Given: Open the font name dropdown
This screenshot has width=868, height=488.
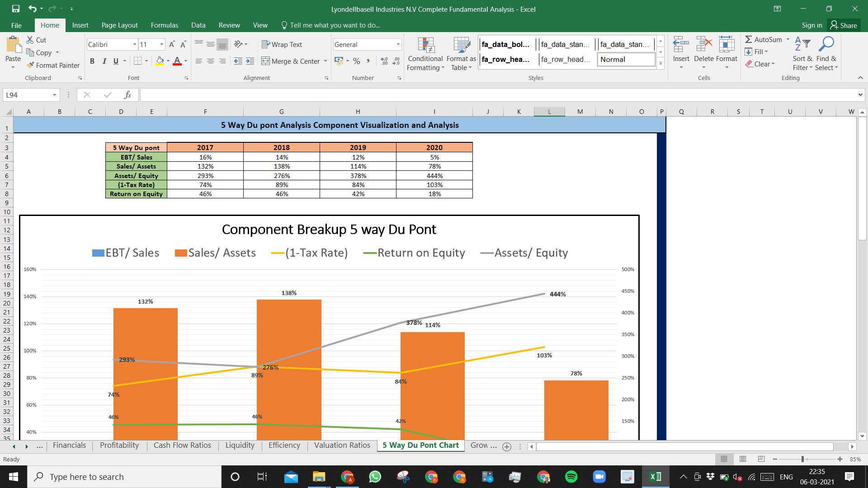Looking at the screenshot, I should pos(135,44).
